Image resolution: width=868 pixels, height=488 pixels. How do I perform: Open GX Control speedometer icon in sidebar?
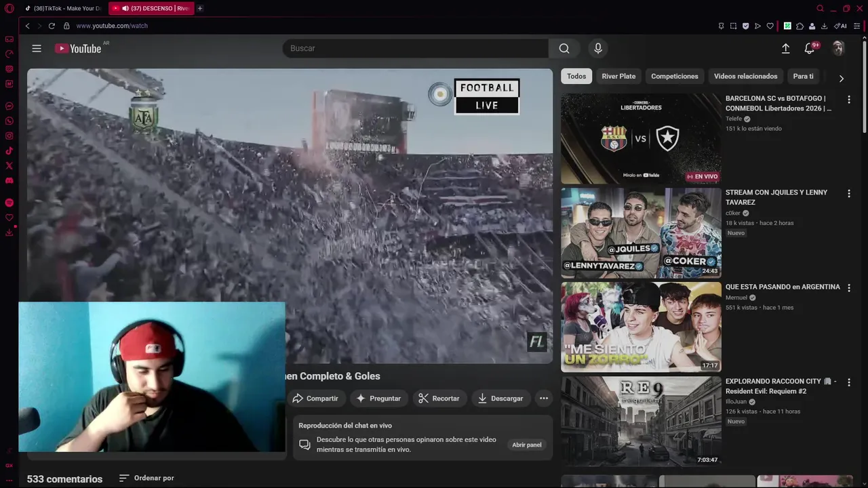(x=9, y=54)
